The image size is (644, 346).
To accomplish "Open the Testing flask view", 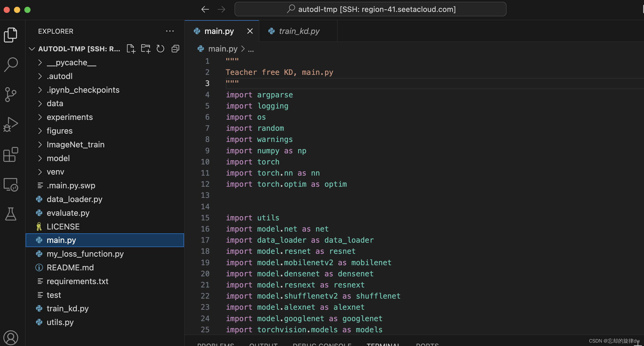I will (x=11, y=214).
